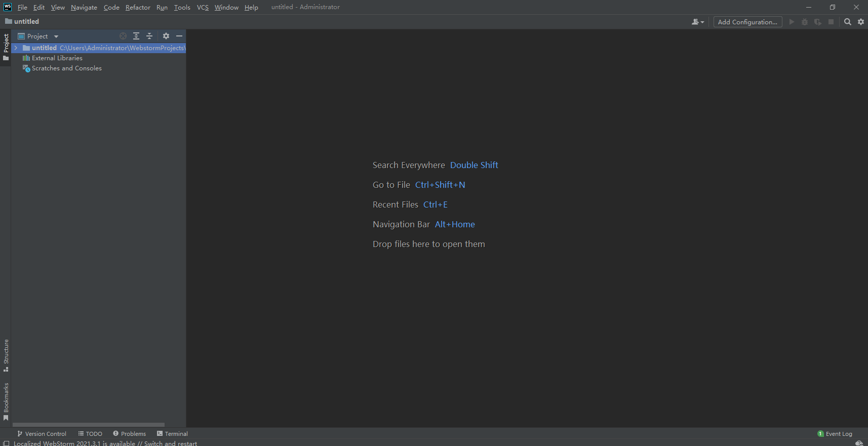
Task: Click the Drop files here to open them text
Action: [429, 244]
